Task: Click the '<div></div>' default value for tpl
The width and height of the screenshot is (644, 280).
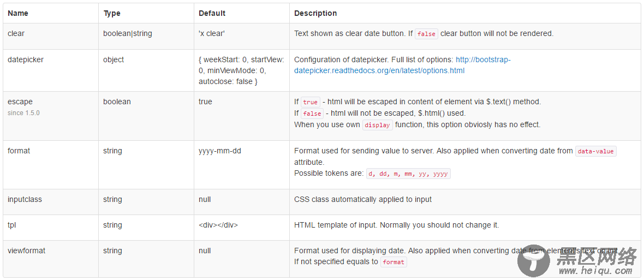Action: click(x=218, y=225)
